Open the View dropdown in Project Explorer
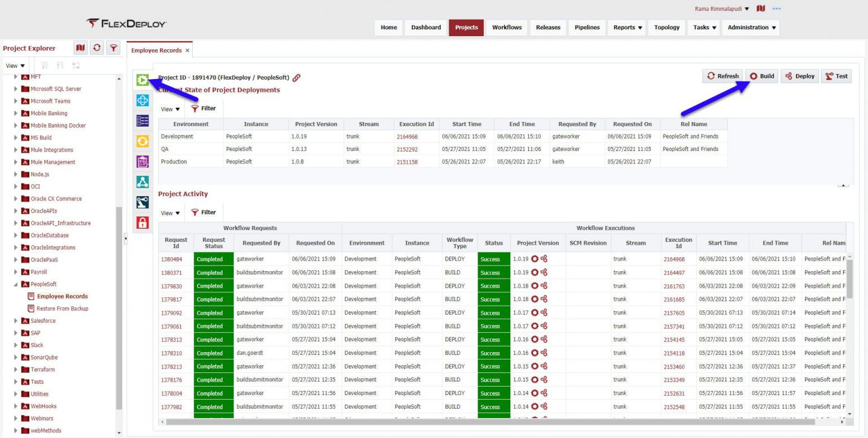 (14, 66)
